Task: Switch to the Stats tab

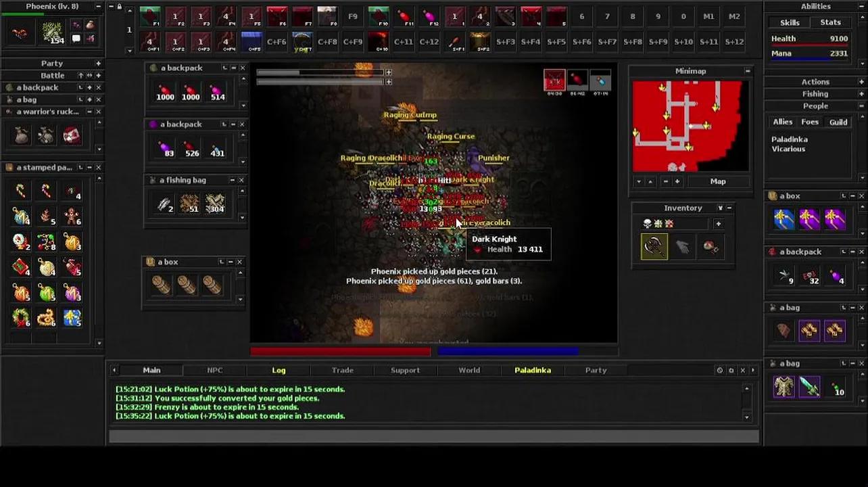Action: point(830,22)
